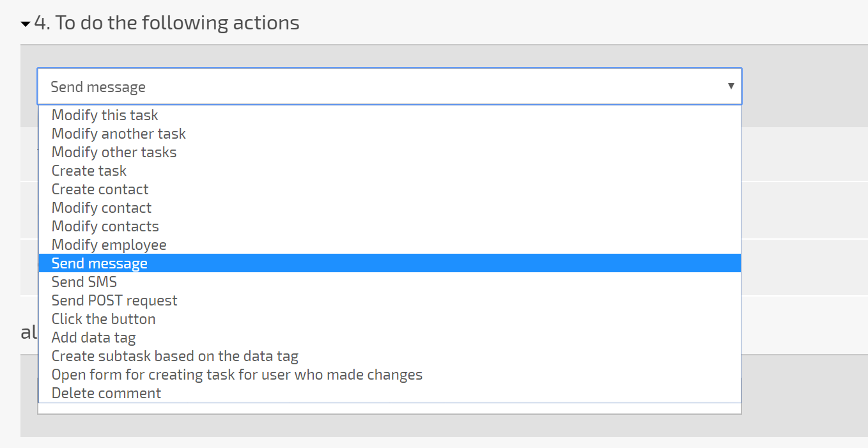
Task: Pick 'Delete comment' from the list
Action: point(389,393)
